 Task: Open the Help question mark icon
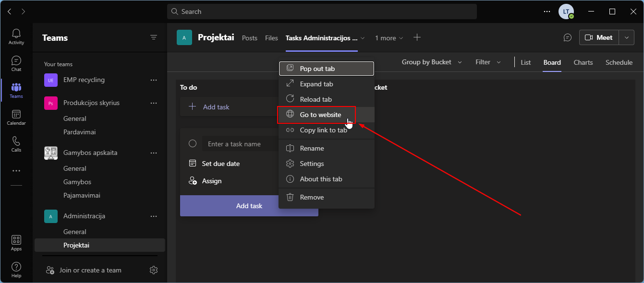pyautogui.click(x=16, y=269)
